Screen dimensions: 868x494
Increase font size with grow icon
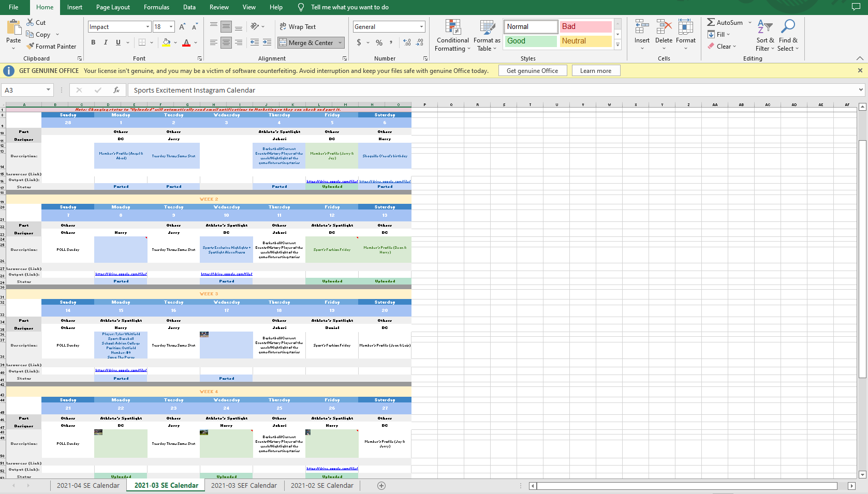click(x=182, y=27)
